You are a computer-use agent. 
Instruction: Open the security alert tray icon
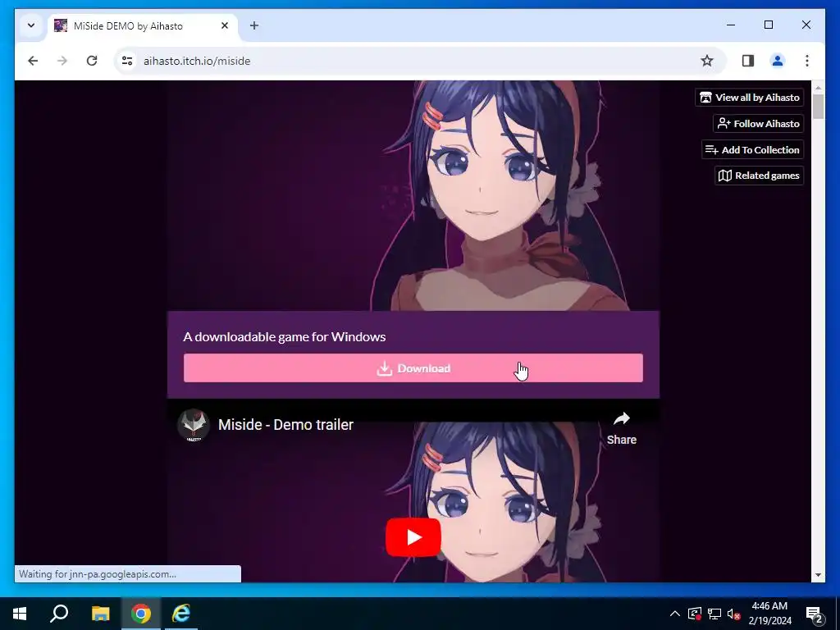(695, 614)
